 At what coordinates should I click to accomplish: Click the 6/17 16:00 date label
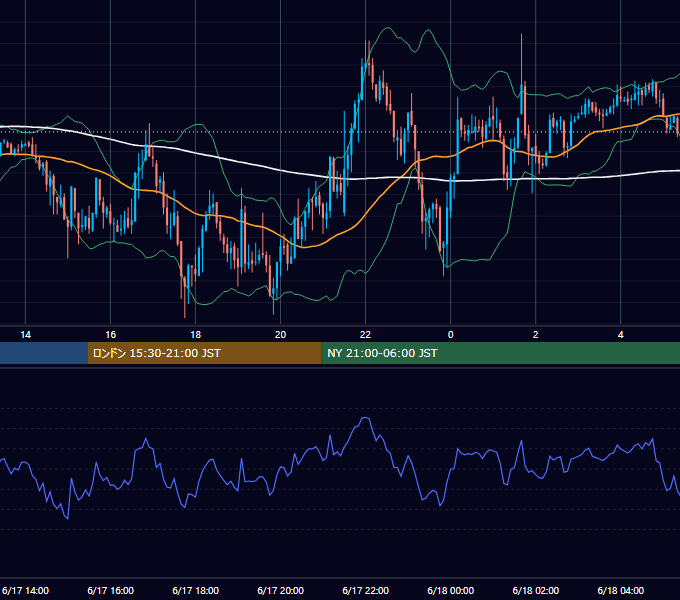pyautogui.click(x=111, y=590)
